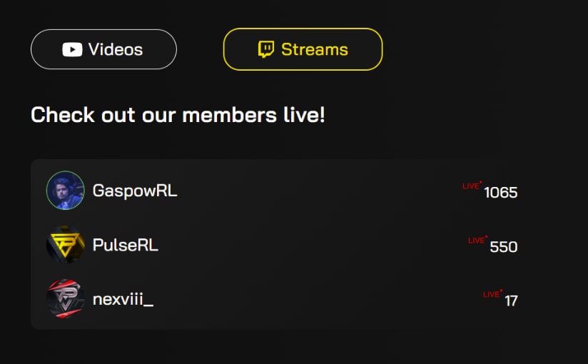Screen dimensions: 588x364
Task: Open GaspowRL's profile avatar
Action: click(65, 191)
